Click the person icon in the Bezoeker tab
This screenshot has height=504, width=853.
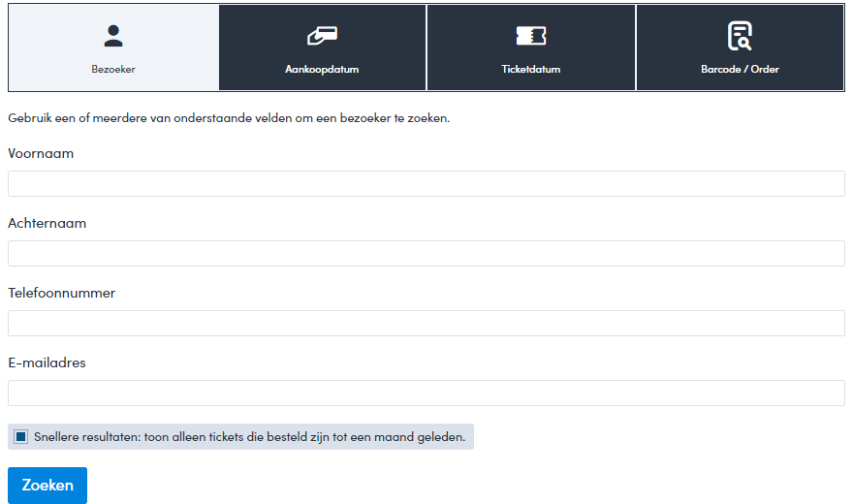(x=113, y=37)
